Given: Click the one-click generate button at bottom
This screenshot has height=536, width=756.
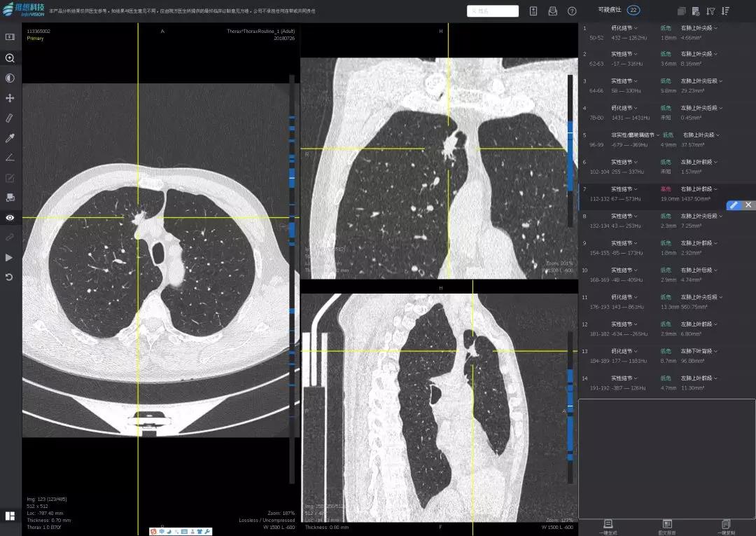Looking at the screenshot, I should click(x=608, y=526).
